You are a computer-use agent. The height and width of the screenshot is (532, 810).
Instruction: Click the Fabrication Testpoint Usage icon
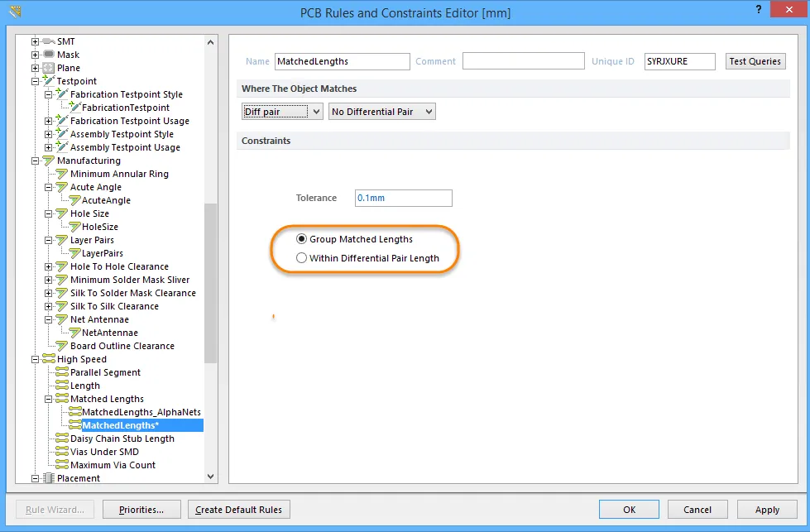tap(62, 120)
